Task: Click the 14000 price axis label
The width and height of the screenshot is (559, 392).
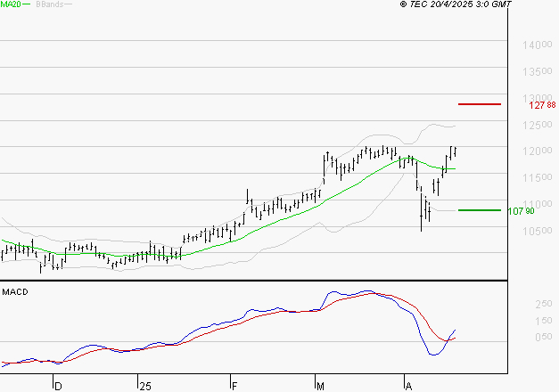Action: [x=538, y=45]
